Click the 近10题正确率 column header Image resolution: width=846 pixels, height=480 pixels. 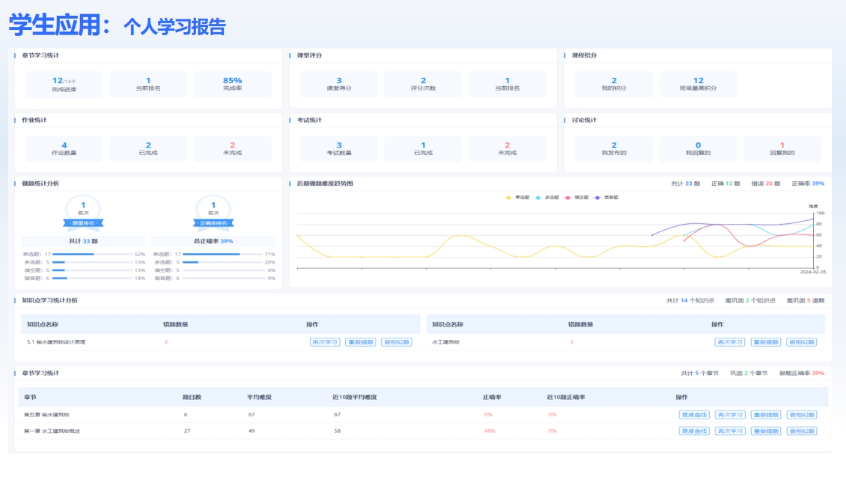pos(566,397)
